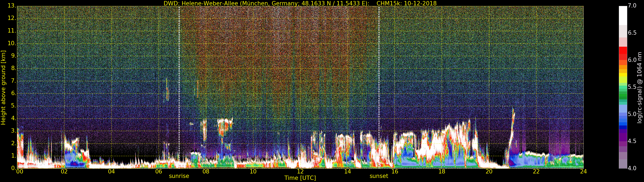Click the height axis tick label '6.'

point(14,93)
